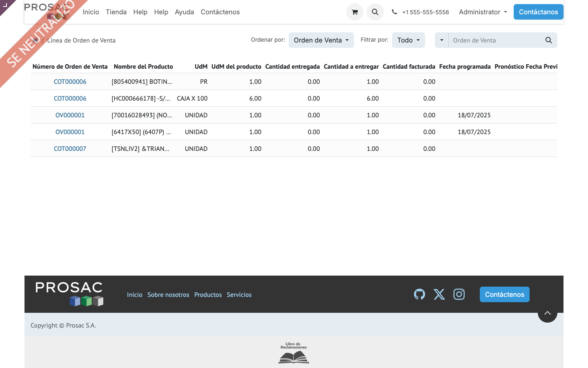Click the home icon in breadcrumb
This screenshot has height=368, width=588.
36,40
